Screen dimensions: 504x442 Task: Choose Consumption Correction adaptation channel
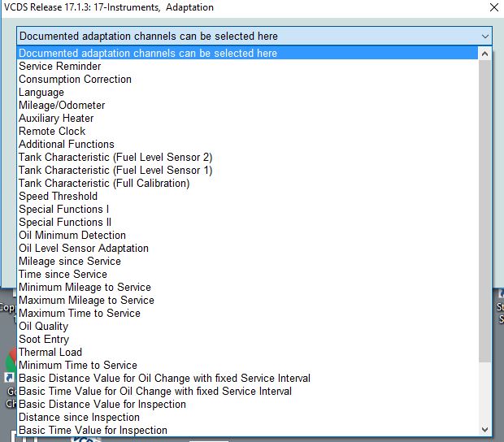point(75,80)
